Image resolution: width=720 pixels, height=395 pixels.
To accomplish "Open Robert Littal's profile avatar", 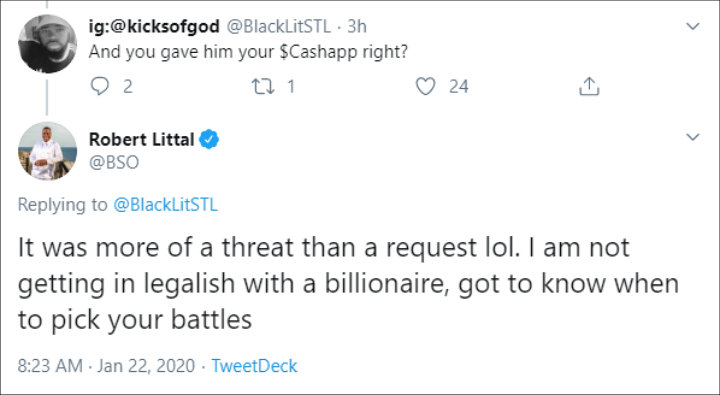I will click(x=47, y=151).
